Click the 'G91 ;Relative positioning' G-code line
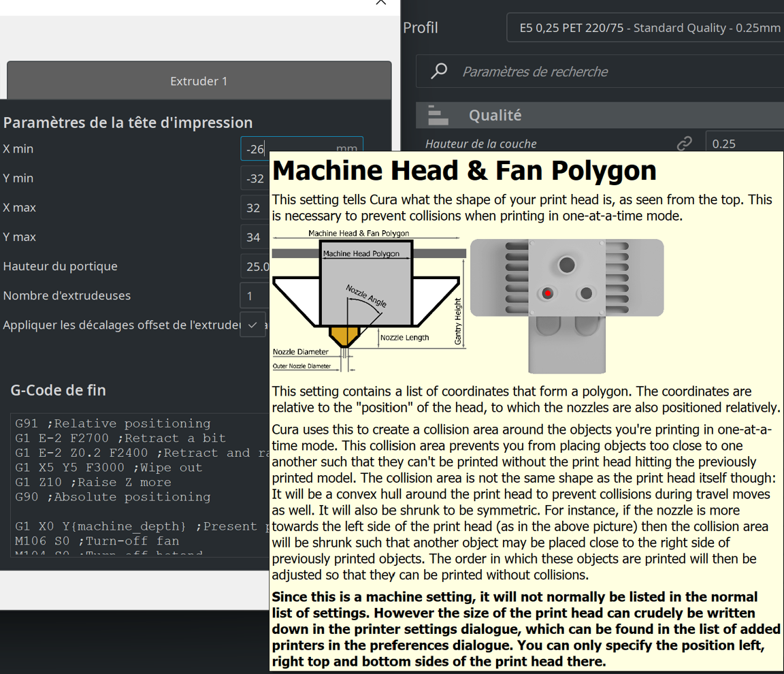Image resolution: width=784 pixels, height=674 pixels. click(113, 423)
